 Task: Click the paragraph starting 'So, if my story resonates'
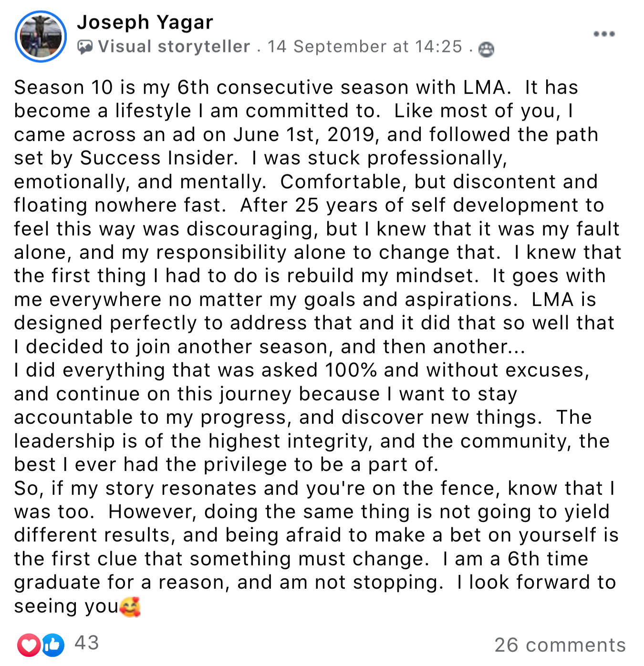pos(316,547)
